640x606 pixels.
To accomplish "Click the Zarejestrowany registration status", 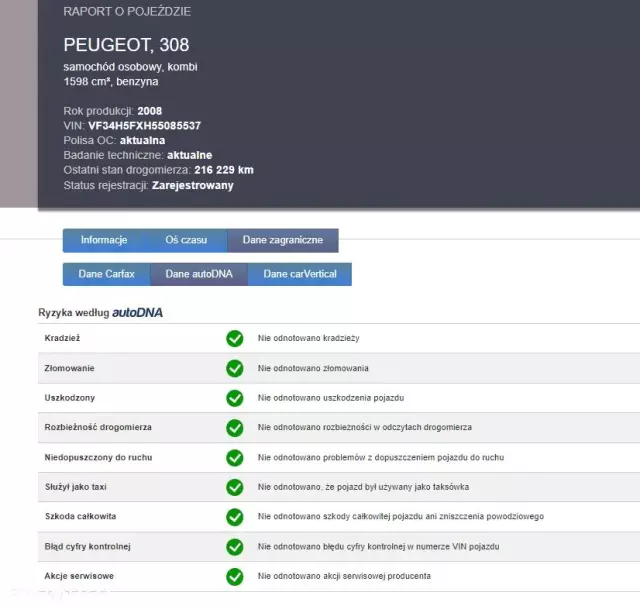I will click(x=193, y=185).
